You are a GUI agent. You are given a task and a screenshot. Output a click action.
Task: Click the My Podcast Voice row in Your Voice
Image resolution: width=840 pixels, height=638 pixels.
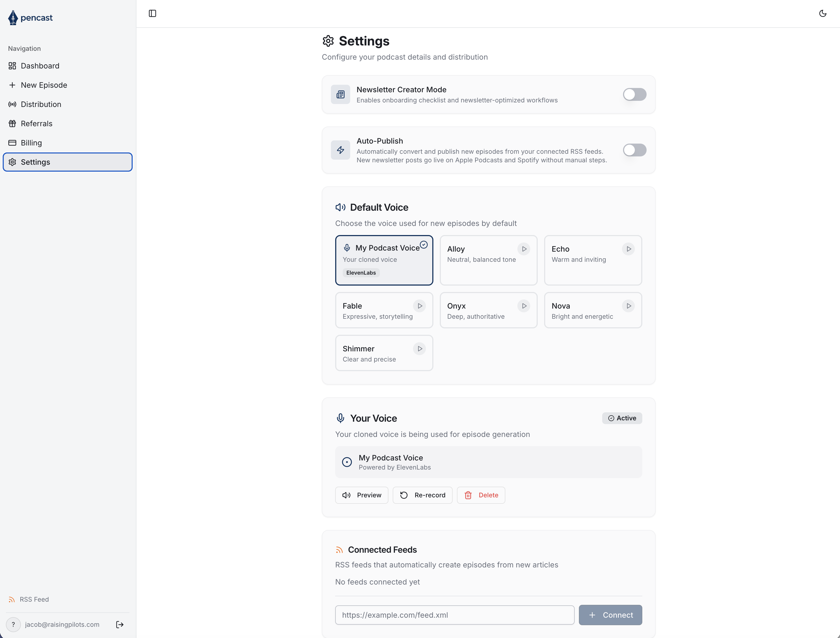pyautogui.click(x=488, y=462)
